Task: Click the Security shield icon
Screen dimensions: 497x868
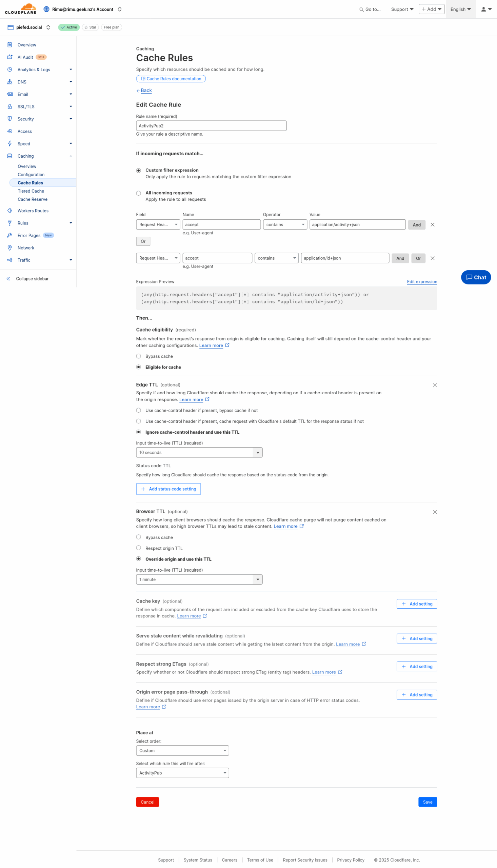Action: point(10,119)
